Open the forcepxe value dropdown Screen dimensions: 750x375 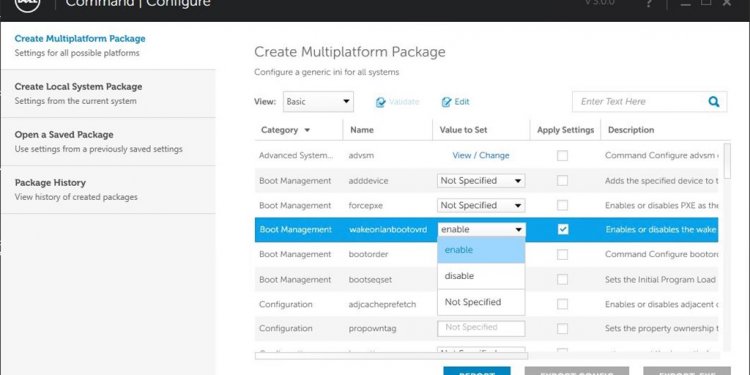[x=481, y=205]
